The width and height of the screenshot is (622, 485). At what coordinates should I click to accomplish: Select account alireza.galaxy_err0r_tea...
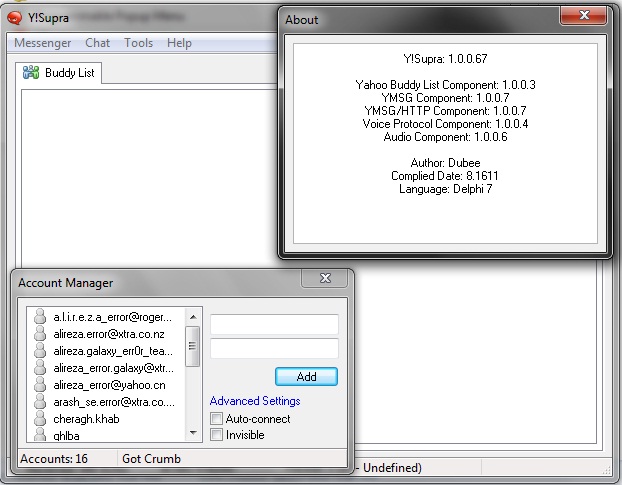(113, 351)
